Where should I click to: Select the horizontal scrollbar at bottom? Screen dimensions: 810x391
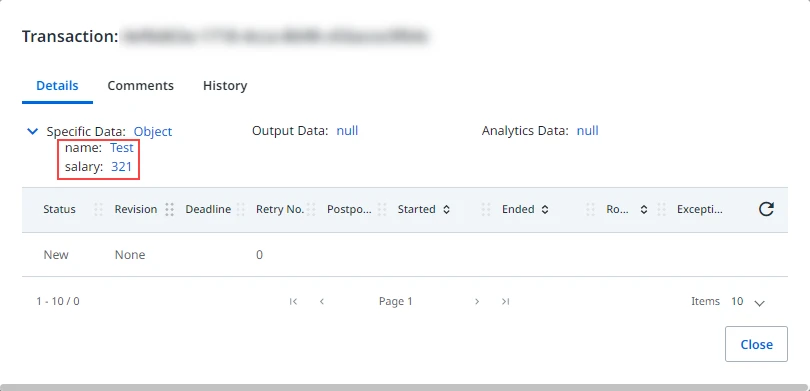[x=405, y=387]
